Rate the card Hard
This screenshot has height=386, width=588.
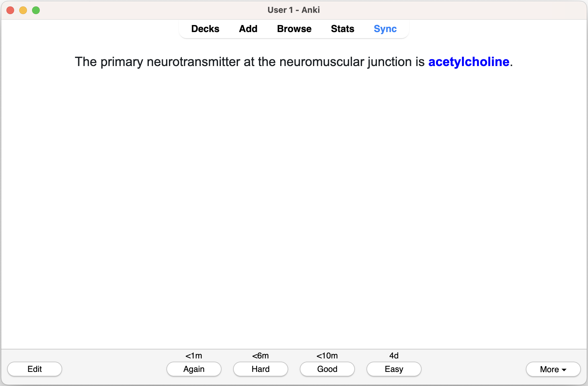coord(260,369)
